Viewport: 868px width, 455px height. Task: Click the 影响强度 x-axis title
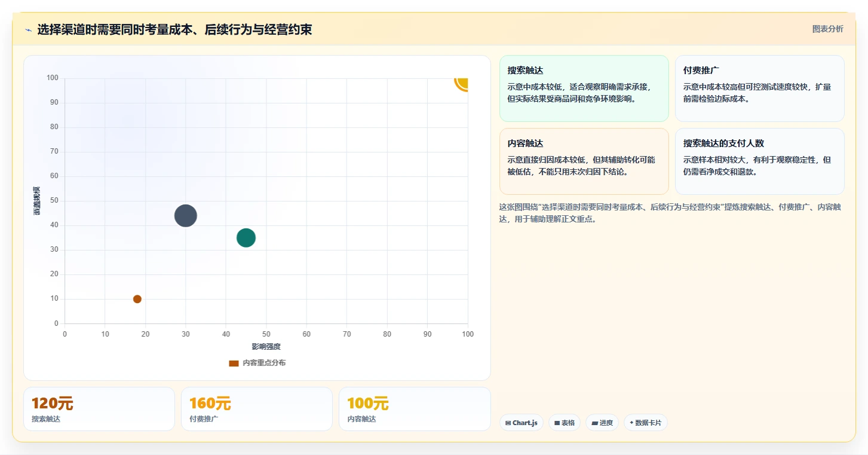266,347
